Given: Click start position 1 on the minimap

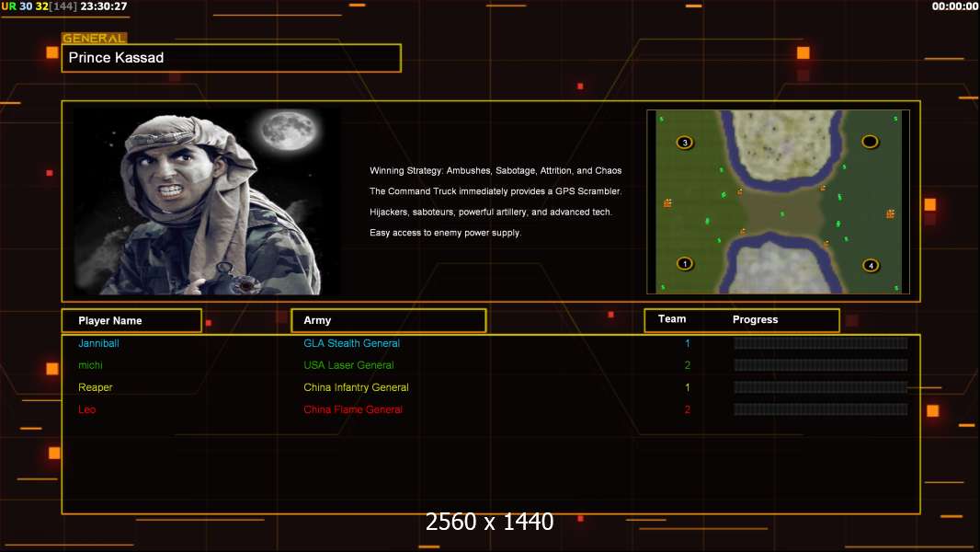Looking at the screenshot, I should pyautogui.click(x=685, y=263).
